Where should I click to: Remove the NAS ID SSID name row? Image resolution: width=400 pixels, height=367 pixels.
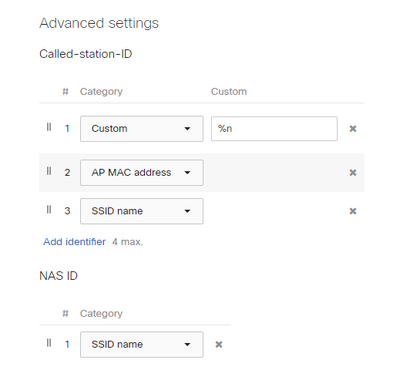click(219, 345)
